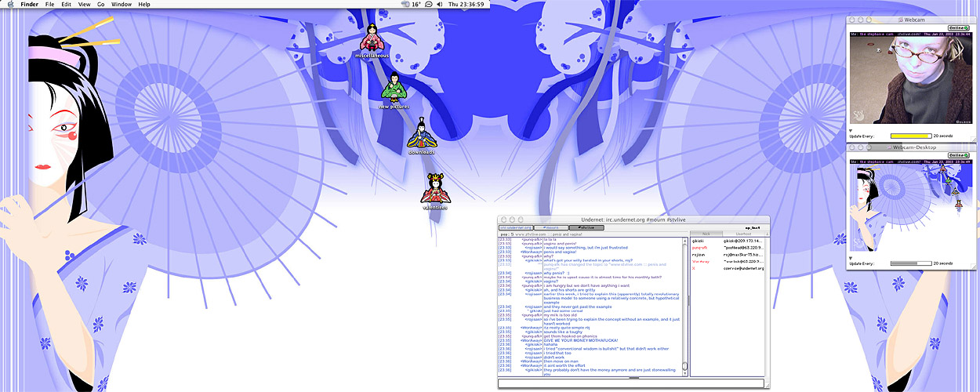Switch to the #stvlive channel tab
Screen dimensions: 980x392
(585, 227)
